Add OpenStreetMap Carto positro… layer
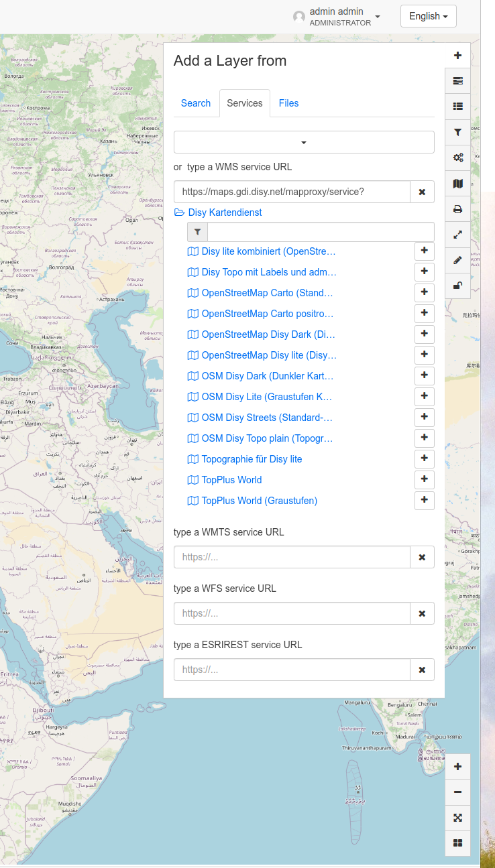The width and height of the screenshot is (495, 868). coord(424,314)
